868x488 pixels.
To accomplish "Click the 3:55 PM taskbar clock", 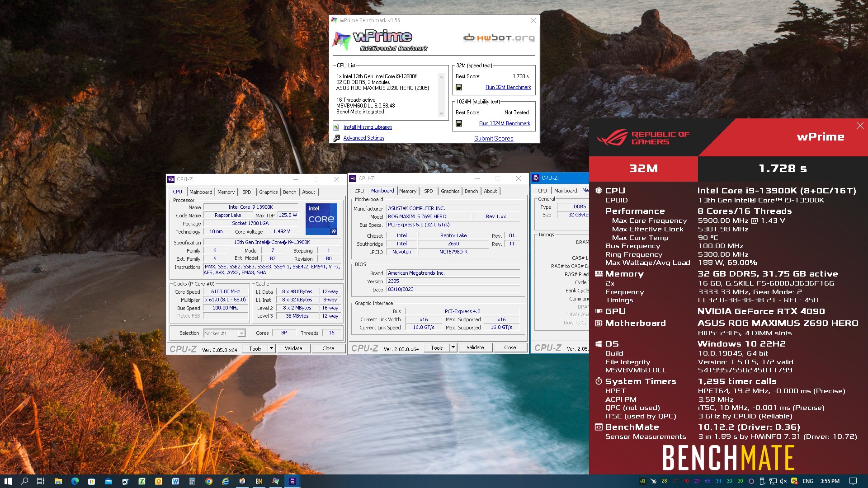I will tap(830, 481).
